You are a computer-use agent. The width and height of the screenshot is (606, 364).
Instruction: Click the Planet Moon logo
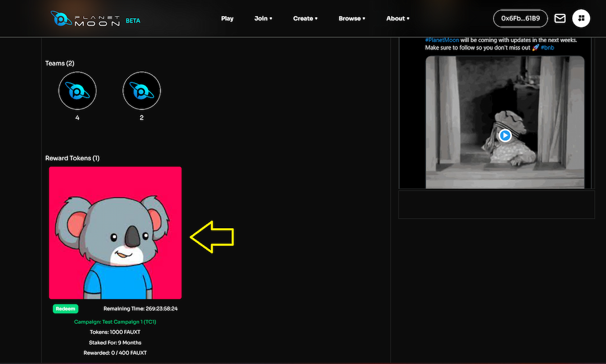84,19
